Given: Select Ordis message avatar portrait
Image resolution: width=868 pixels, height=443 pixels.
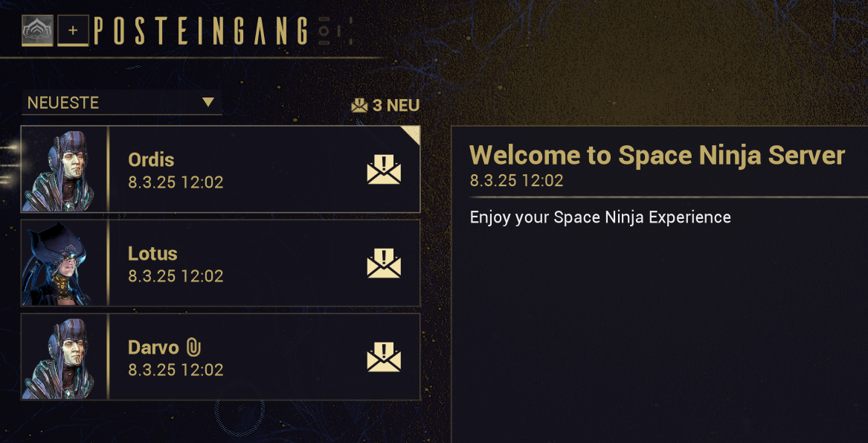Looking at the screenshot, I should point(58,170).
